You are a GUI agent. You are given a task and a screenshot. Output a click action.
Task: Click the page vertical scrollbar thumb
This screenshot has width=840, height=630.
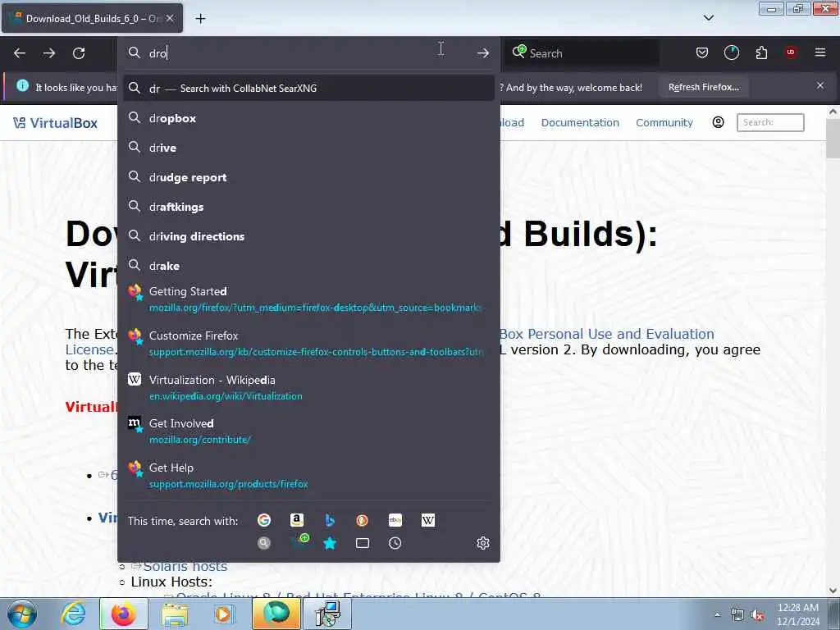tap(833, 137)
